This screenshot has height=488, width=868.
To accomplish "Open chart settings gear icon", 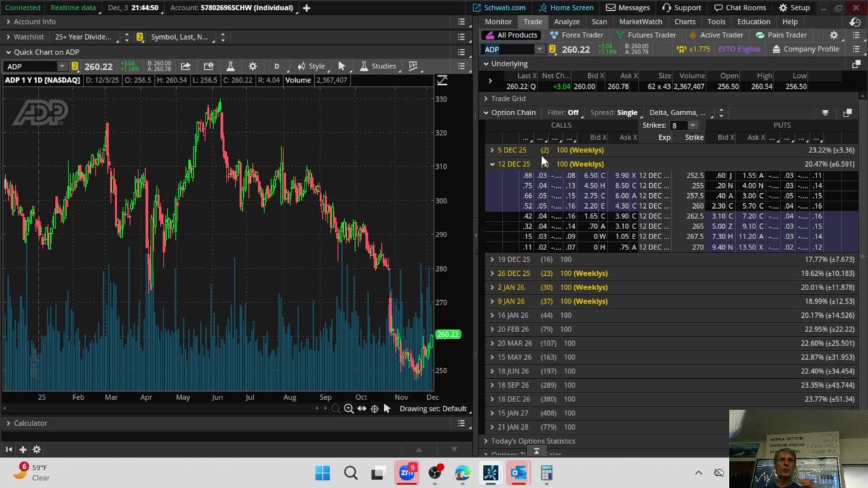I will tap(253, 66).
